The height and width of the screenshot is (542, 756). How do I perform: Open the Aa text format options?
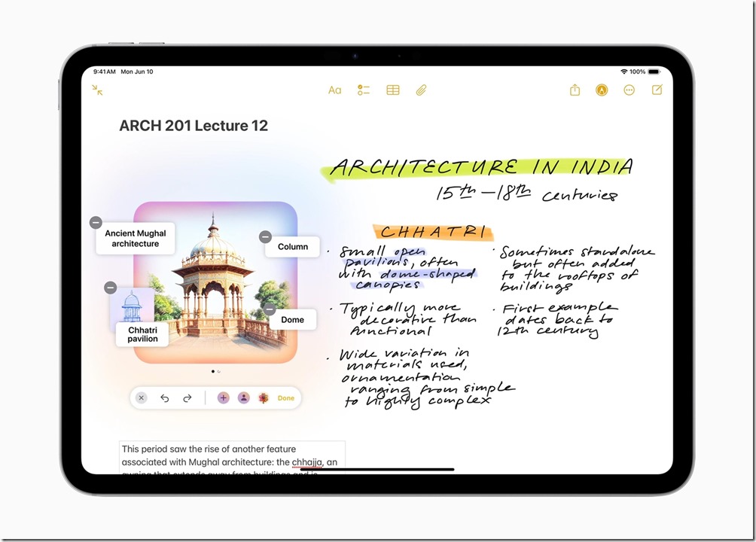(335, 90)
